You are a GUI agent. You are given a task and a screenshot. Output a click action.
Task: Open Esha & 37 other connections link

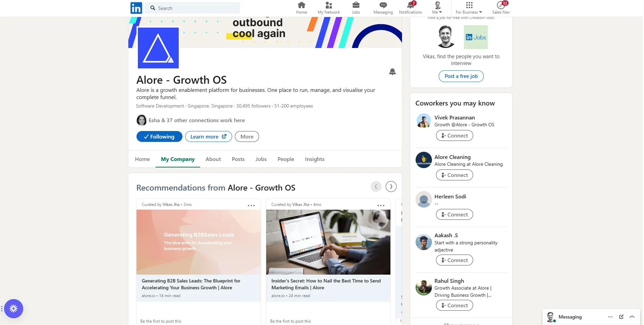tap(196, 120)
